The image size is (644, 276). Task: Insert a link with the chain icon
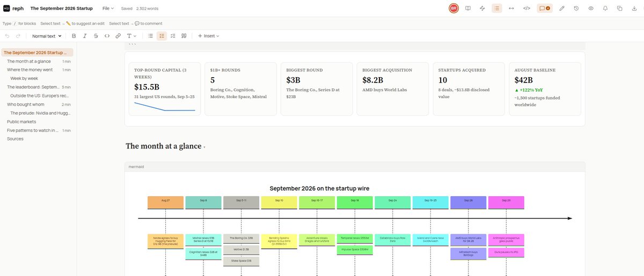[118, 36]
